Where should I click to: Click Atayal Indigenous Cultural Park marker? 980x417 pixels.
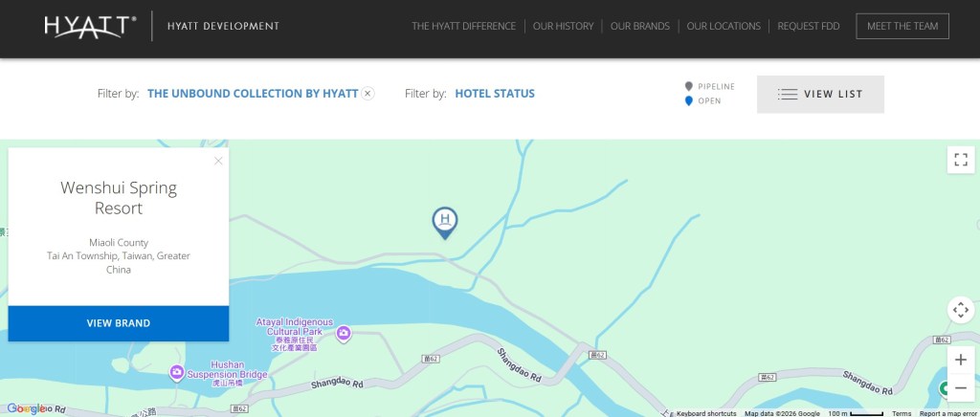click(x=344, y=333)
